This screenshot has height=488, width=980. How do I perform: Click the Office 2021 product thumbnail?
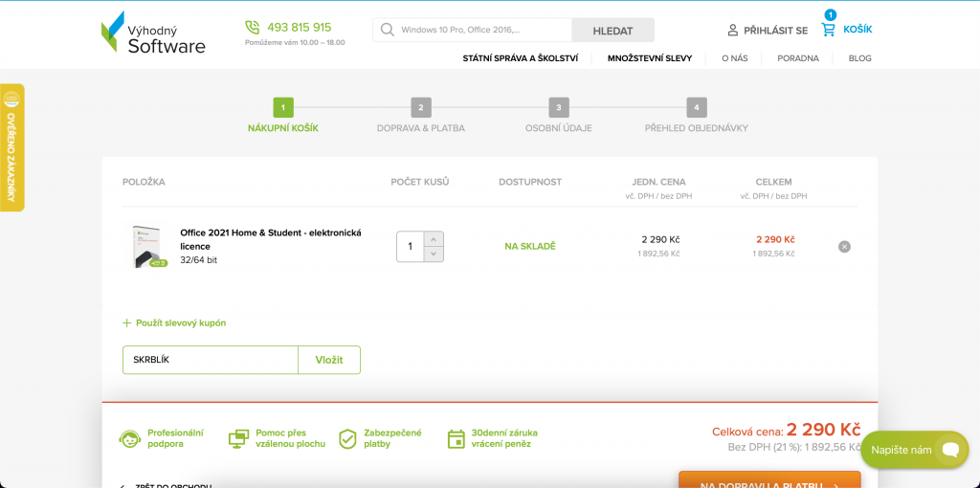[146, 247]
